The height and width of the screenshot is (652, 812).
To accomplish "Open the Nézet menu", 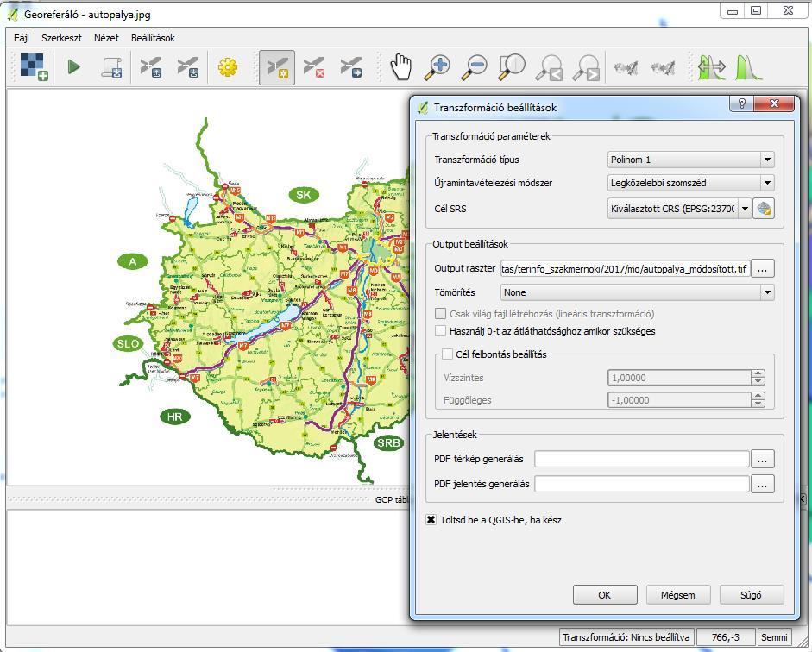I will tap(106, 38).
